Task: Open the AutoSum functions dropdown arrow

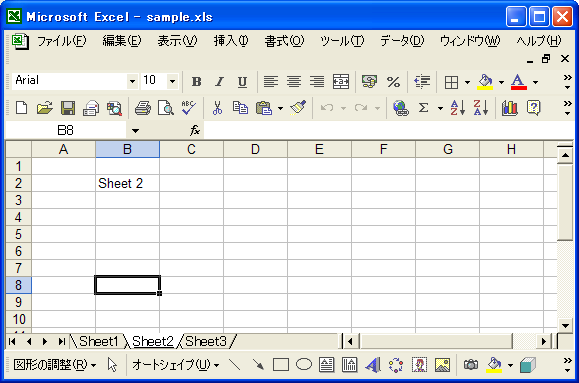Action: click(440, 108)
